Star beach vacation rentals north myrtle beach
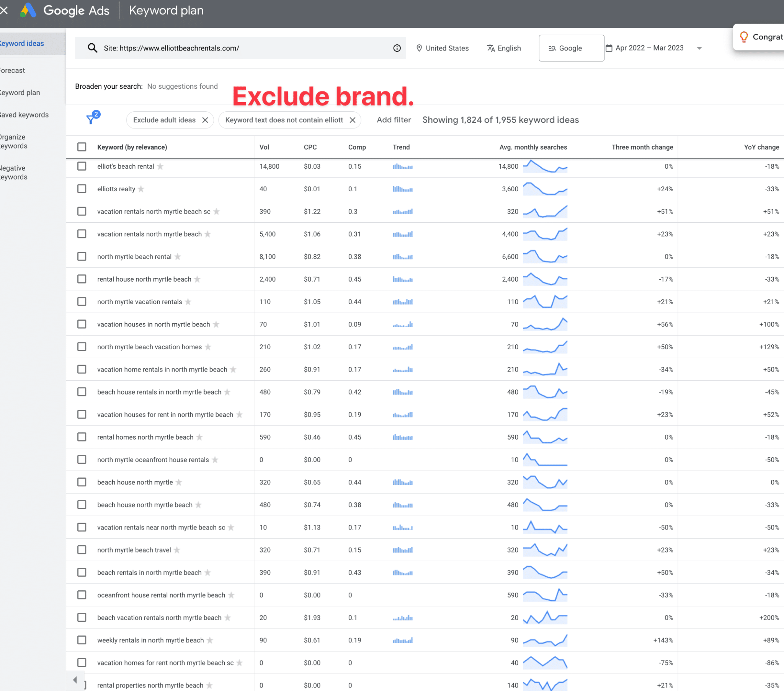The image size is (784, 691). point(227,618)
